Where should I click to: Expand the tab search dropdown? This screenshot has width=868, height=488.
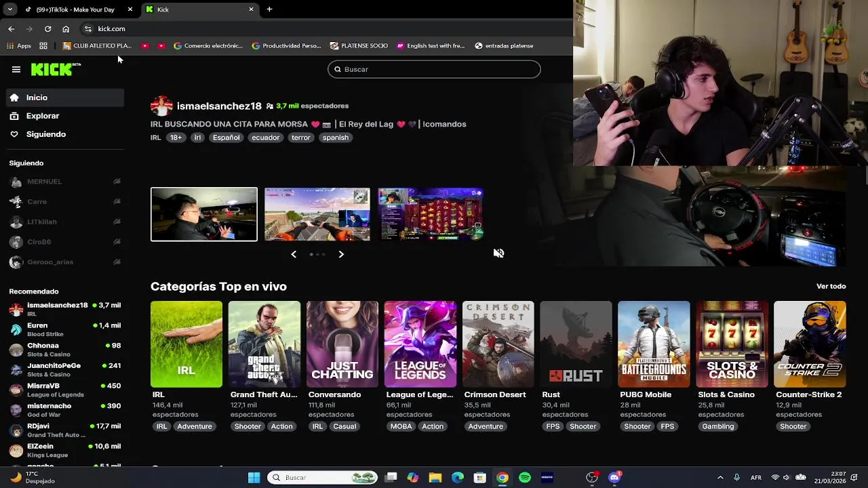(9, 9)
